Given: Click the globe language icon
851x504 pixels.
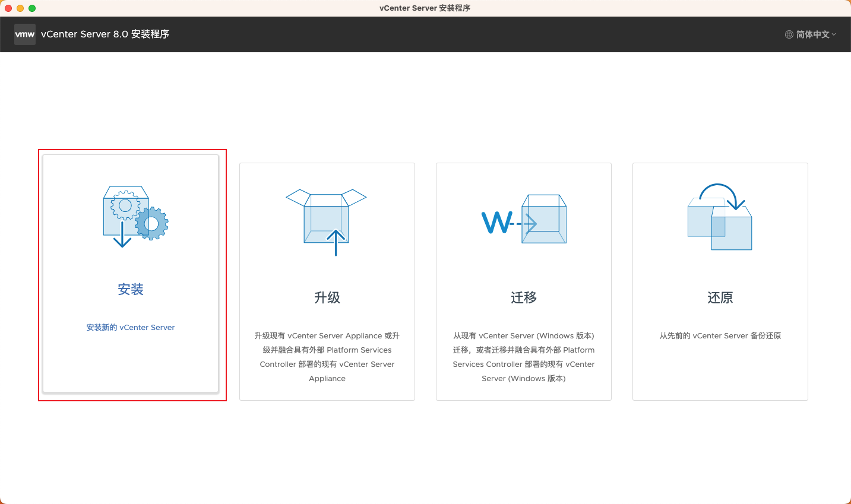Looking at the screenshot, I should [789, 34].
